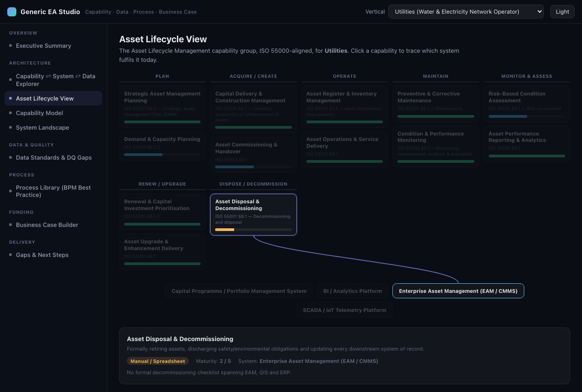
Task: Open Executive Summary in sidebar
Action: [54, 45]
